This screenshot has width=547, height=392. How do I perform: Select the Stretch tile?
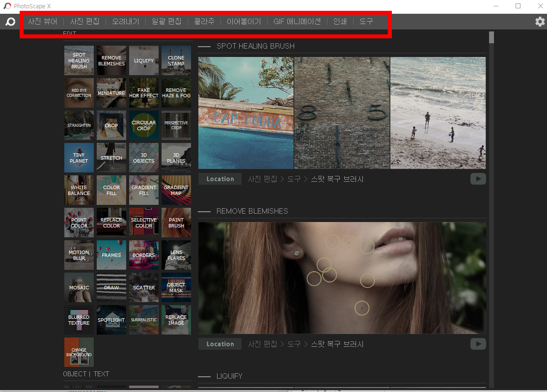pyautogui.click(x=111, y=158)
